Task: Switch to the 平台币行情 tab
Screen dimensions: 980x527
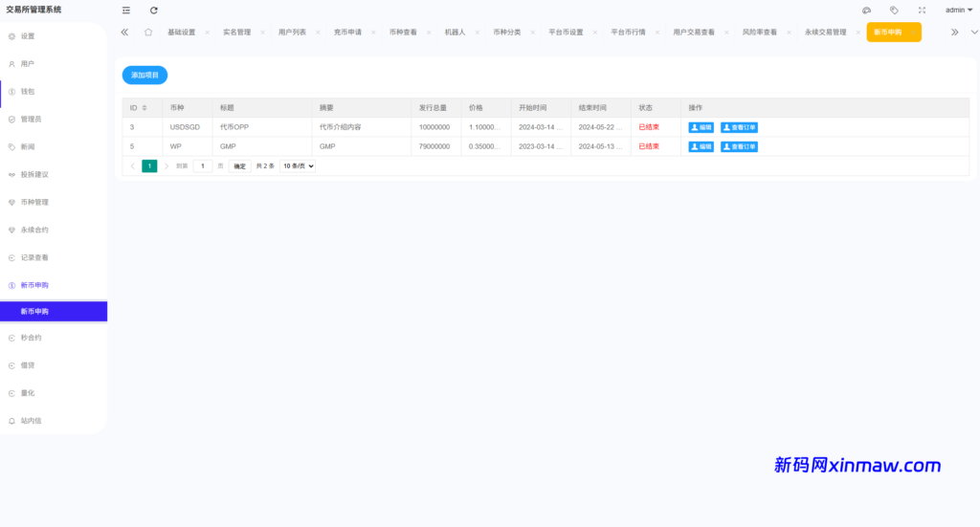Action: [628, 32]
